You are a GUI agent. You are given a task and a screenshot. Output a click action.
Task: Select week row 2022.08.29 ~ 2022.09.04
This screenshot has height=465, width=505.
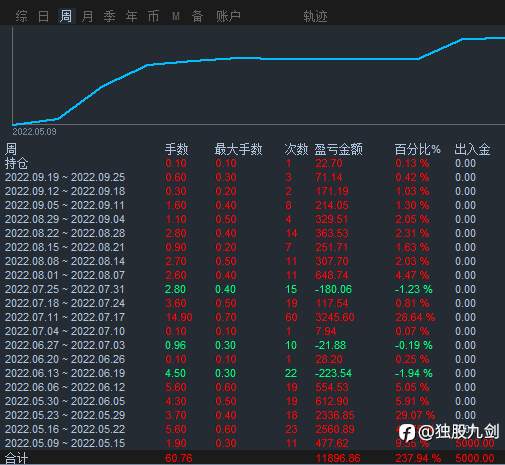[65, 219]
